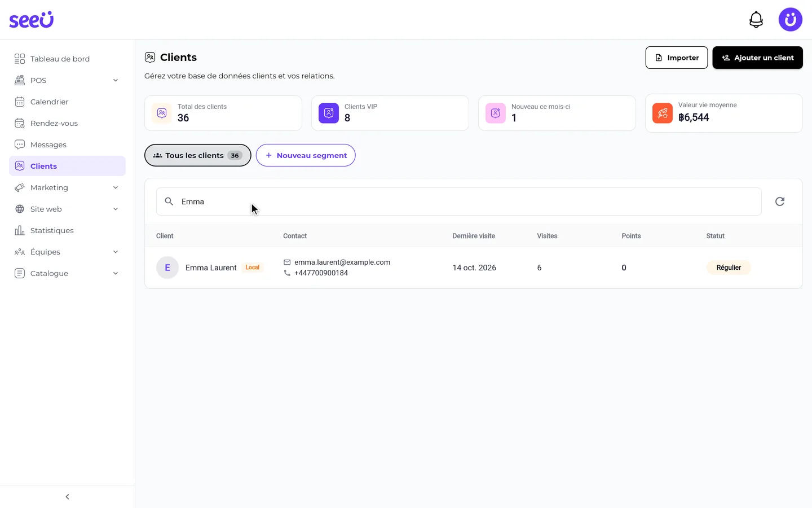Viewport: 812px width, 508px height.
Task: Click the Total des clients card icon
Action: (162, 113)
